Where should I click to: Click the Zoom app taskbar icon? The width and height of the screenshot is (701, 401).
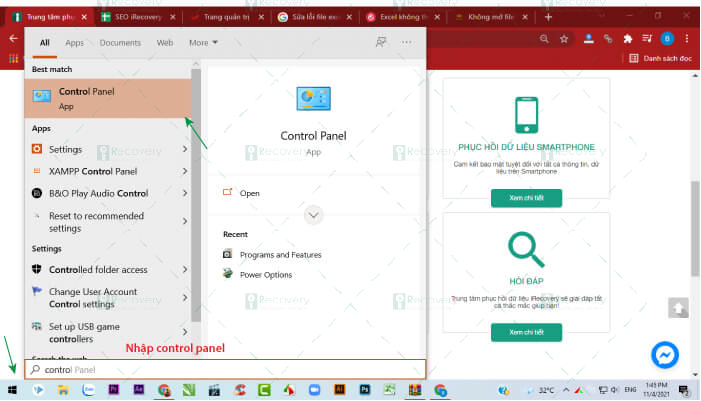pos(314,390)
